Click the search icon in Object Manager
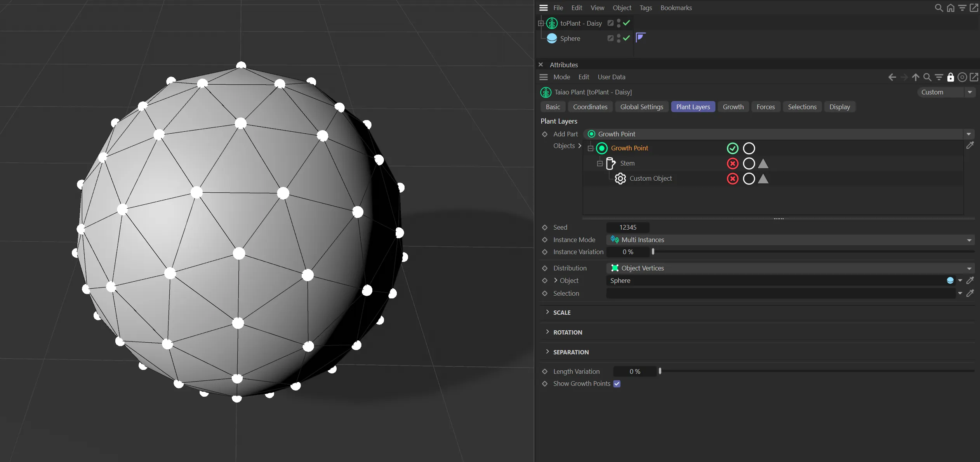The image size is (980, 462). 938,8
